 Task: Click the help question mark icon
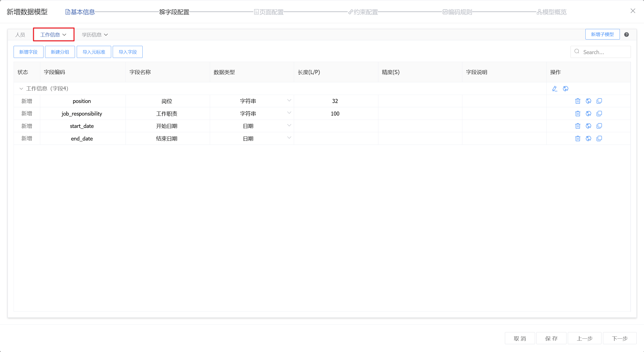click(x=626, y=34)
